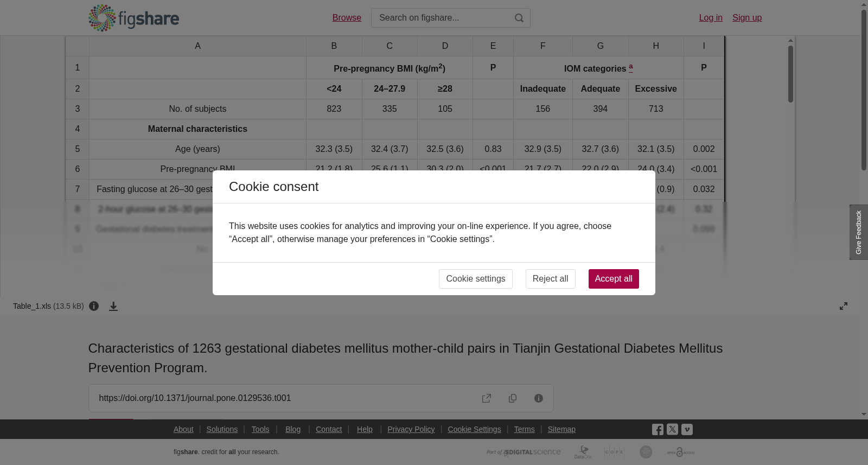Click the search magnifier icon

tap(519, 18)
